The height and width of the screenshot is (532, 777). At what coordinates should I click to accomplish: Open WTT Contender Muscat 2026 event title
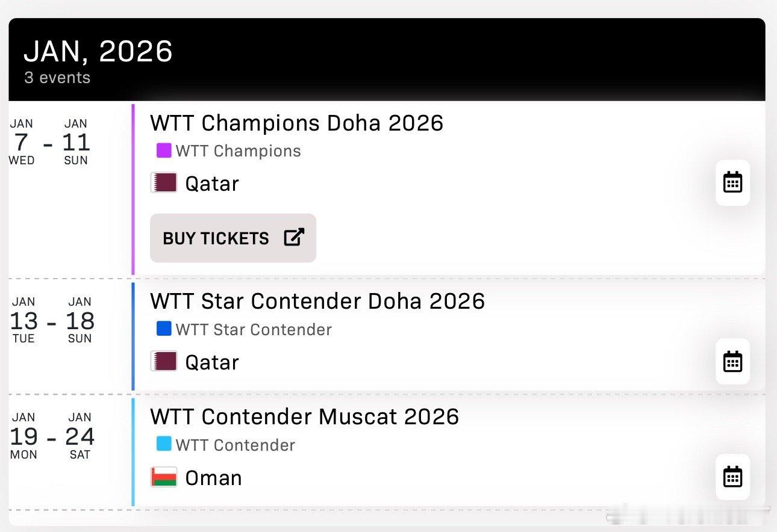coord(304,416)
